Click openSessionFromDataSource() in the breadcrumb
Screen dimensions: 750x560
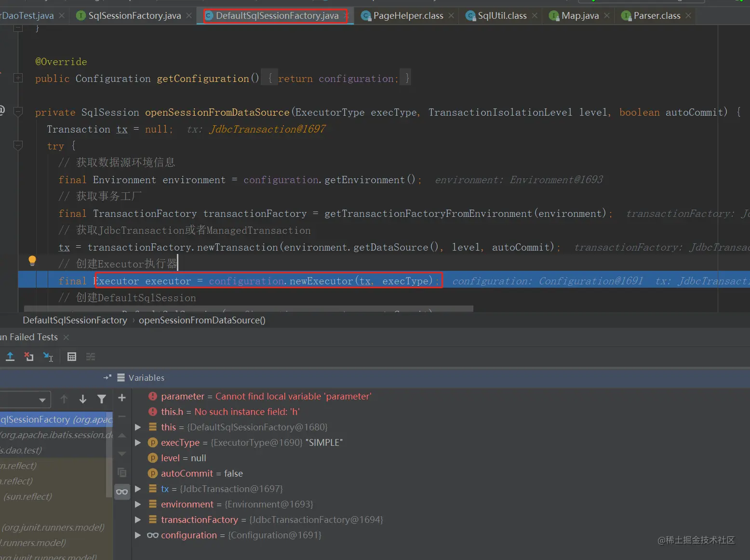(202, 320)
